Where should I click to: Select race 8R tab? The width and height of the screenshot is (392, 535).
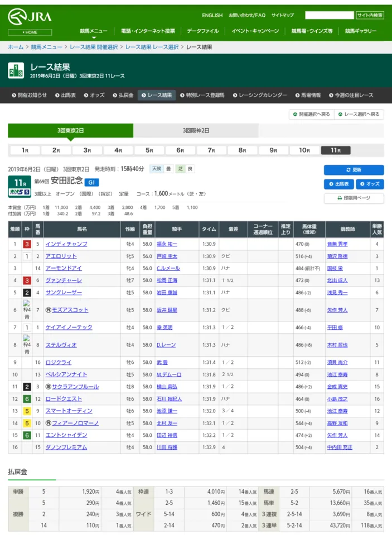click(242, 150)
